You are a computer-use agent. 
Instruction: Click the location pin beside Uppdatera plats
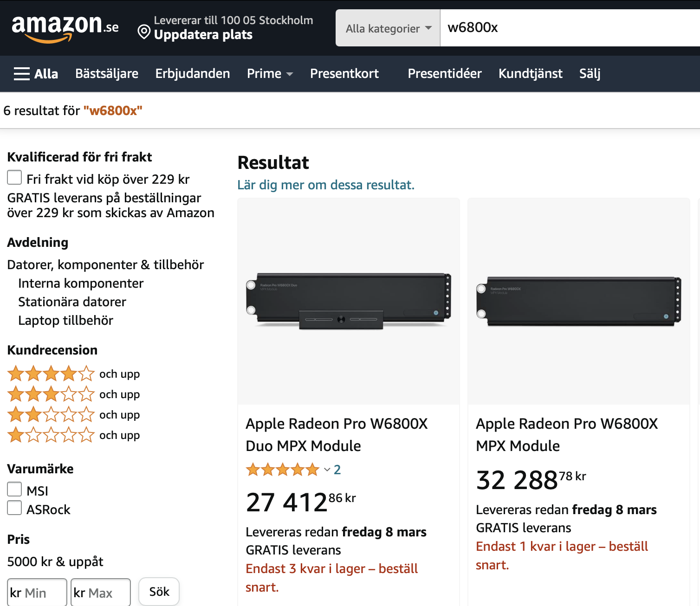coord(143,32)
